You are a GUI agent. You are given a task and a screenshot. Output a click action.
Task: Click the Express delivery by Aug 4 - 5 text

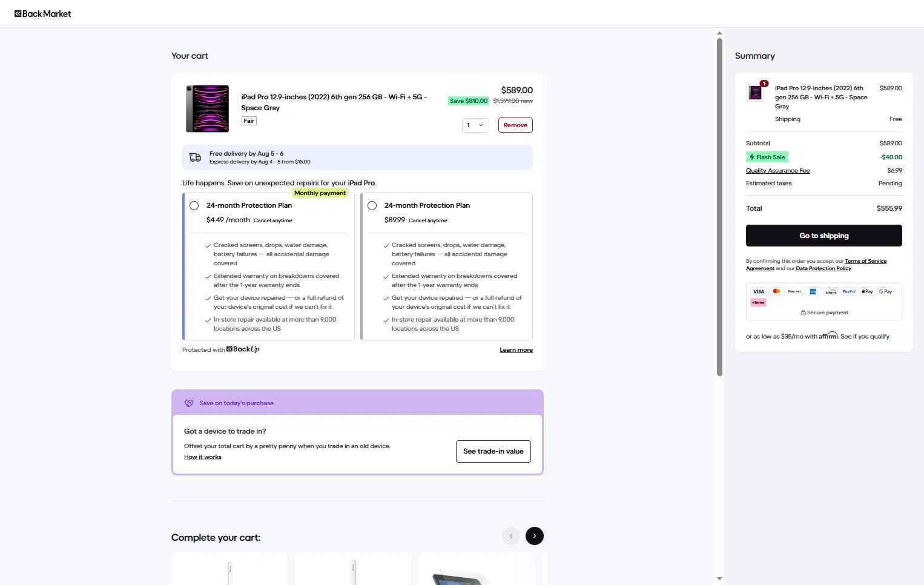point(260,162)
